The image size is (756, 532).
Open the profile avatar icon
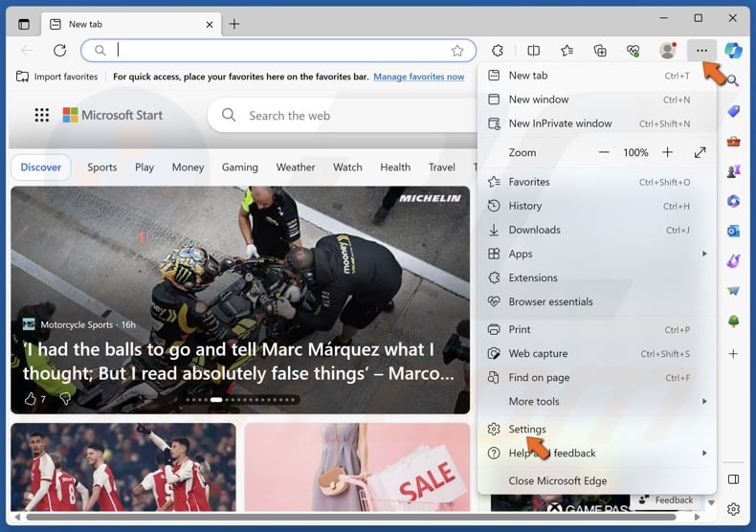(x=668, y=50)
